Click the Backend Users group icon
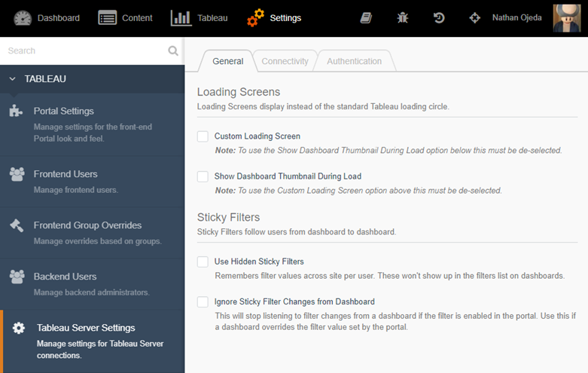The image size is (588, 373). coord(17,277)
